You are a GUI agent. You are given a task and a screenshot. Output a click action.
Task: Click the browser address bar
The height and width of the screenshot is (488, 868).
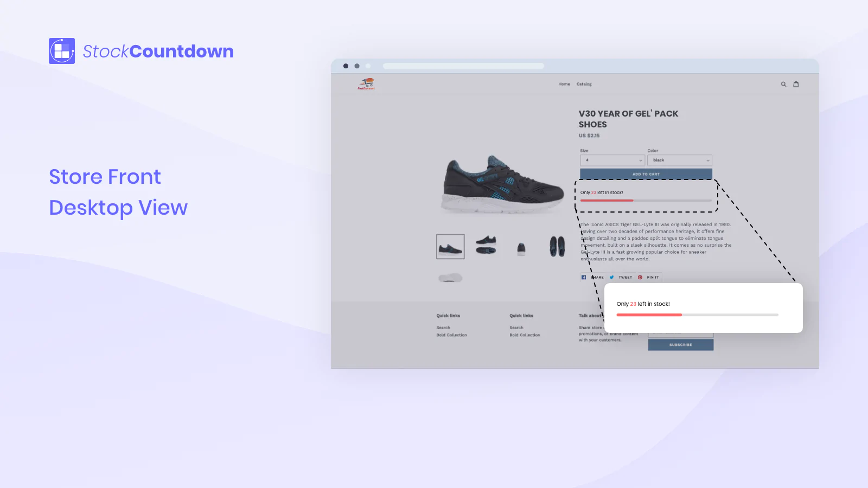tap(463, 66)
